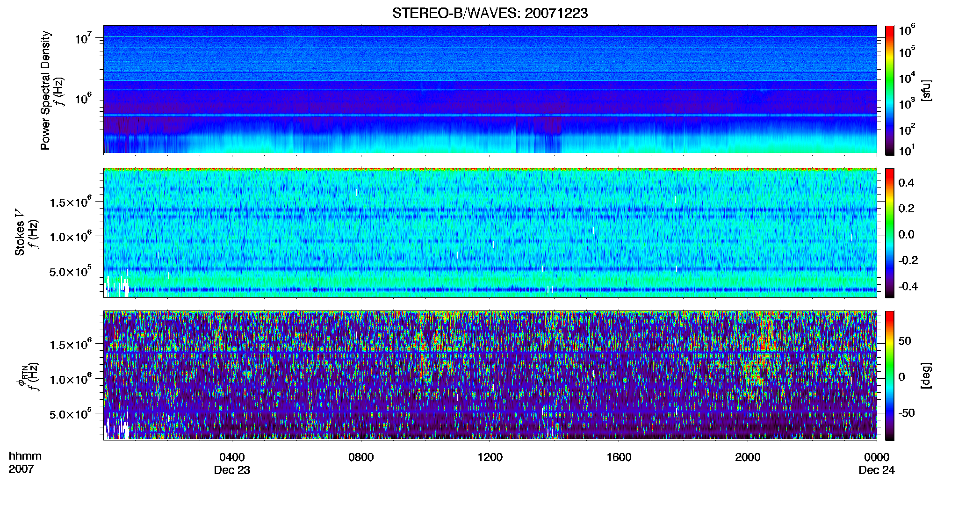Click the 0.0 value on Stokes color bar
980x505 pixels.
[906, 235]
